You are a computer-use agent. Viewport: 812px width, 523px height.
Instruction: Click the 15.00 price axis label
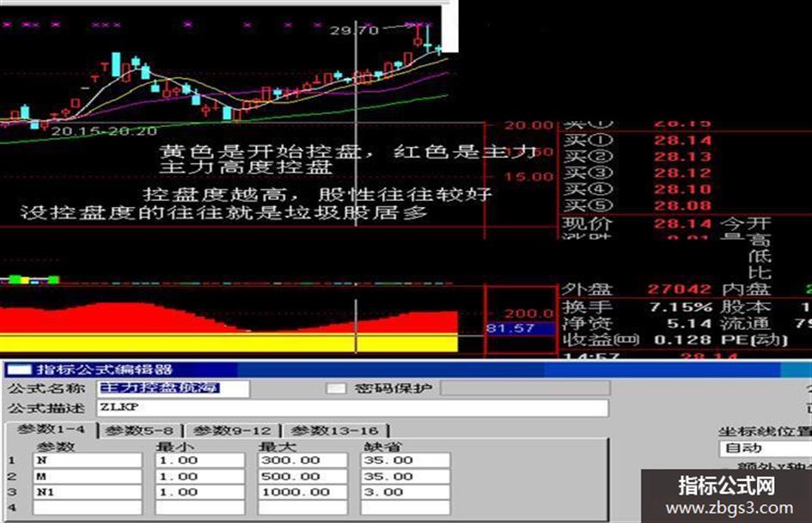click(x=528, y=177)
